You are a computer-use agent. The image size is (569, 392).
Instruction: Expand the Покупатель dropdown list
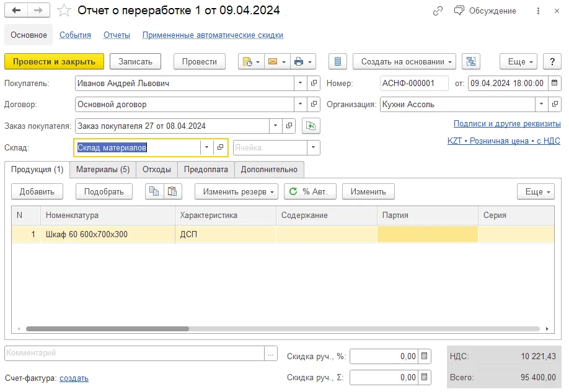tap(301, 83)
